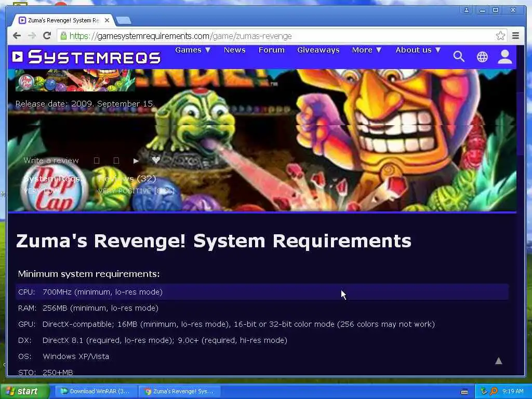Viewport: 532px width, 399px height.
Task: Click the 9:19 AM taskbar clock
Action: 513,391
